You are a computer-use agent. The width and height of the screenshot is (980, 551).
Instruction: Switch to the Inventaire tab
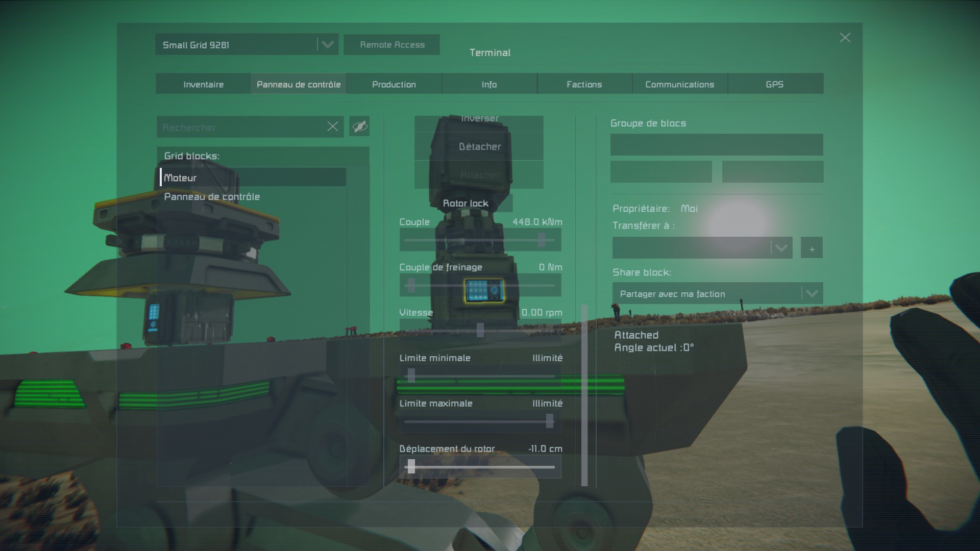click(x=203, y=84)
